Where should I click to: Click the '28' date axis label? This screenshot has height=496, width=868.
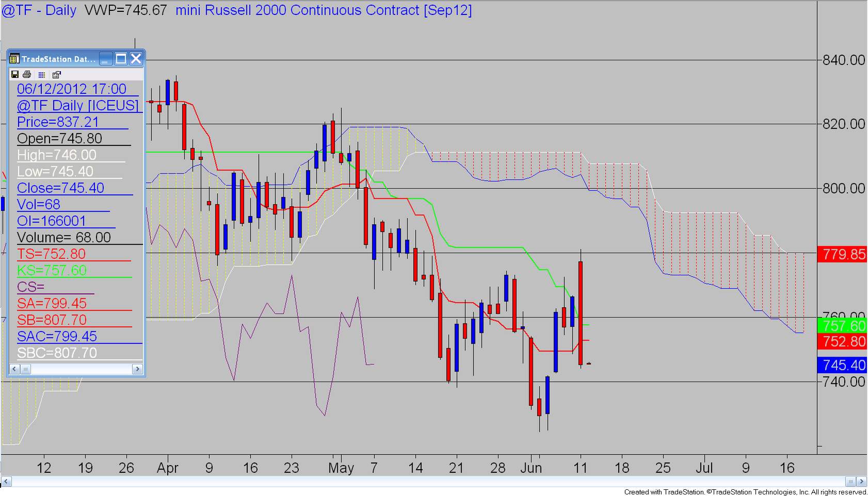click(498, 468)
